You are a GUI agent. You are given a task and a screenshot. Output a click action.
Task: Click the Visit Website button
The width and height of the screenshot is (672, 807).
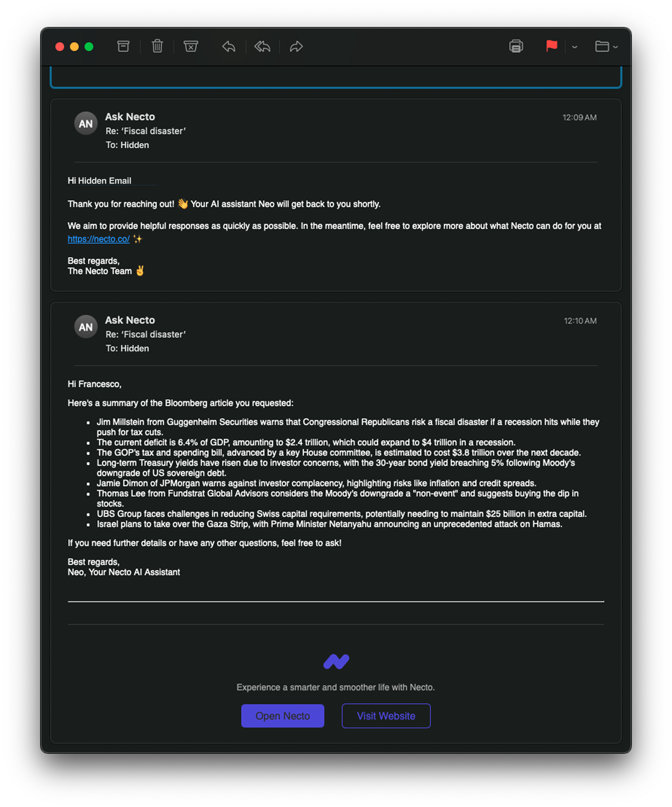386,716
